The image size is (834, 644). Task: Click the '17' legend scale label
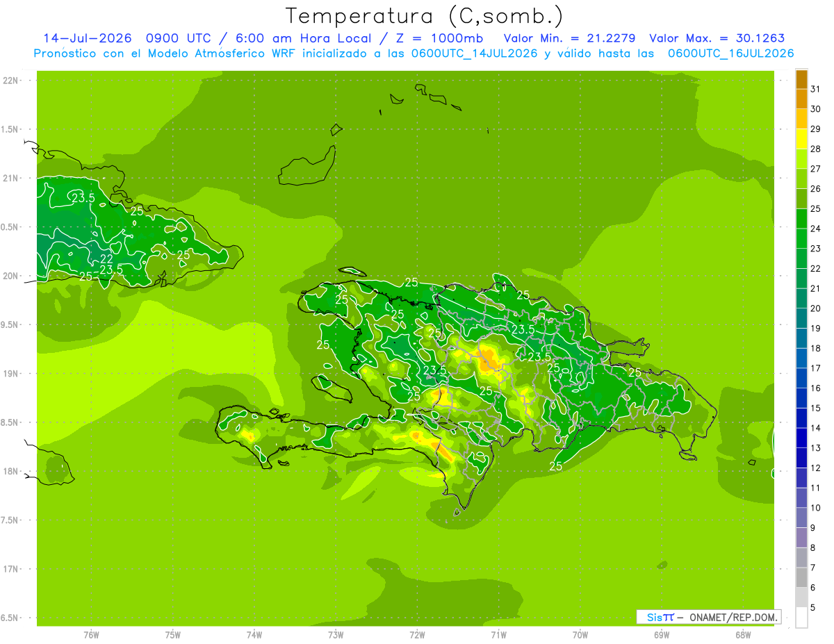tap(816, 368)
